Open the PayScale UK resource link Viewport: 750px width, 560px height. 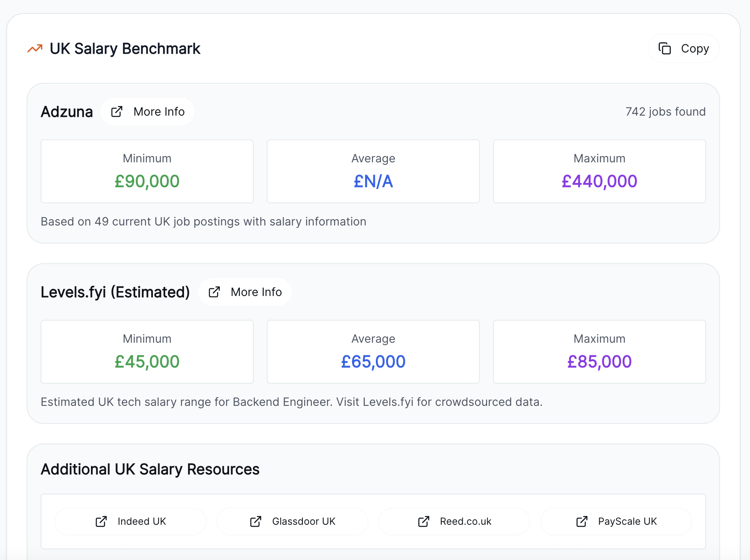pyautogui.click(x=616, y=521)
